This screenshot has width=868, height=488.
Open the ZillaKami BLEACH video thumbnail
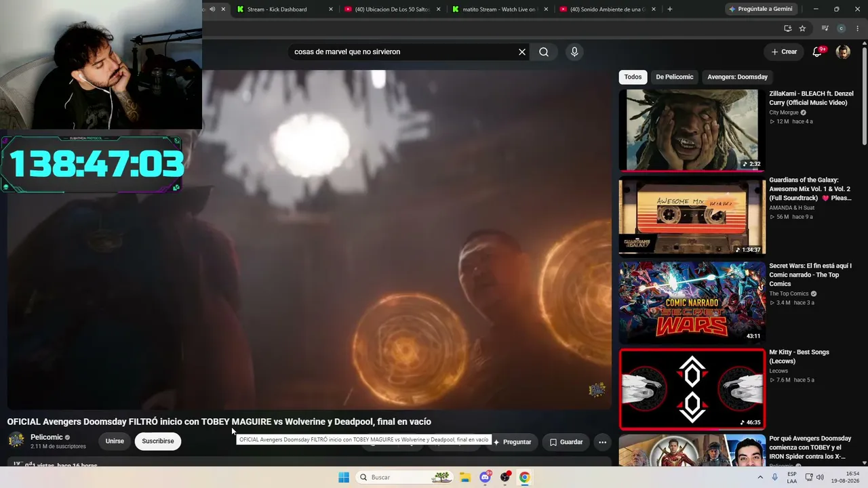click(x=692, y=130)
